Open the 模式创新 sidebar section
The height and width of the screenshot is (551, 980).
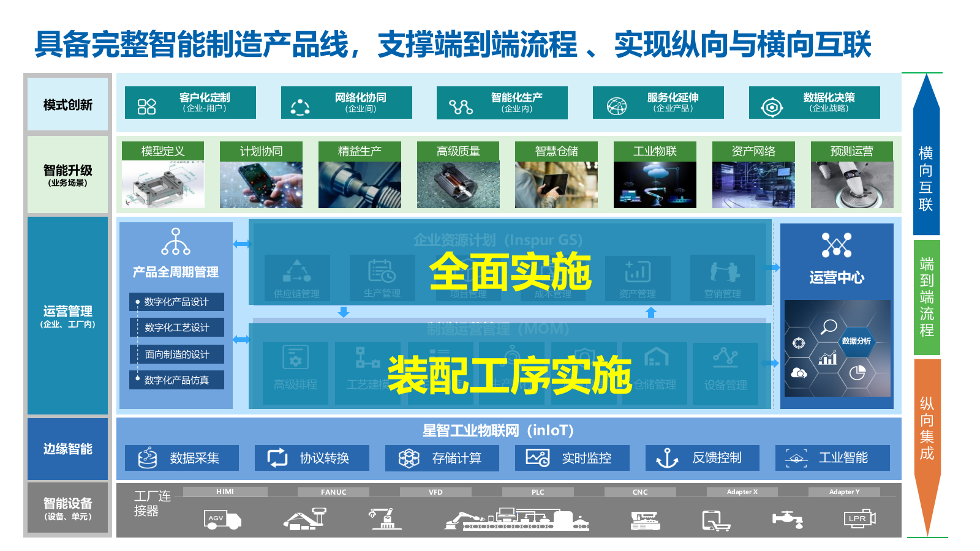[x=67, y=104]
